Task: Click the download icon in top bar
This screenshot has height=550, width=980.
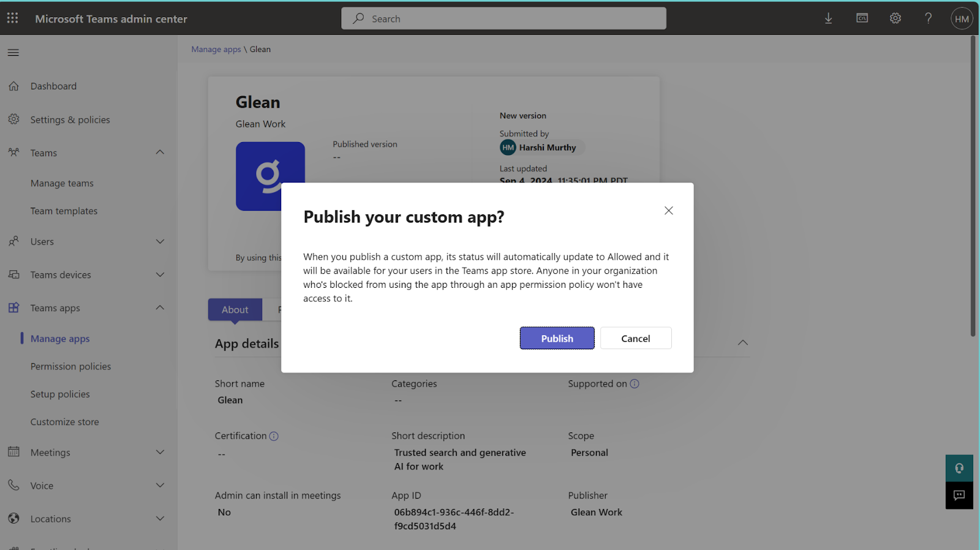Action: [x=828, y=18]
